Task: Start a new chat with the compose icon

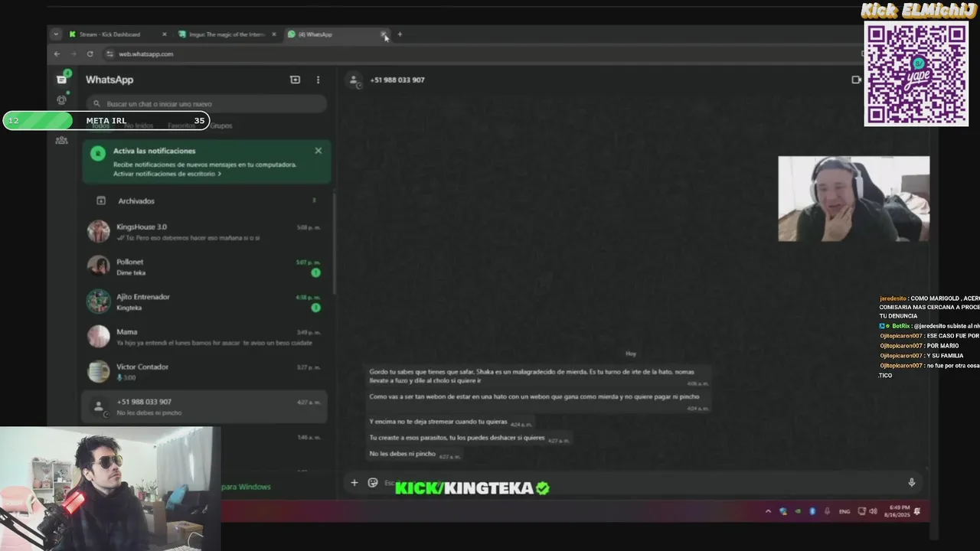Action: tap(295, 80)
